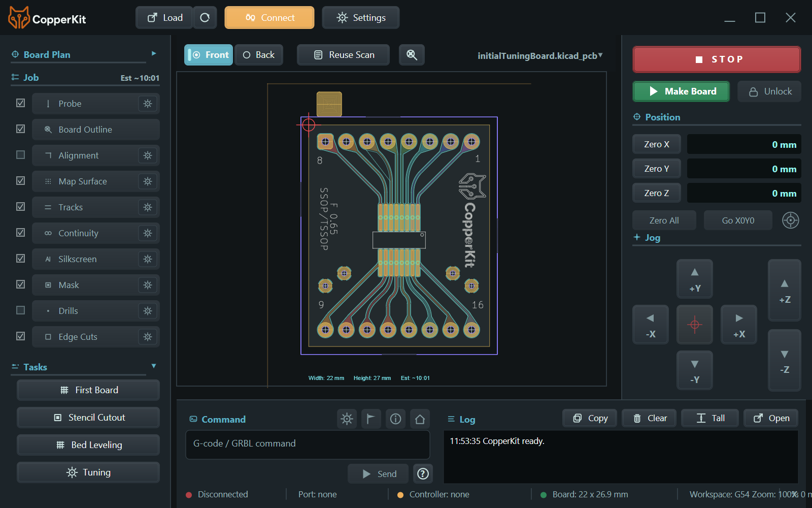Click the red STOP button
The image size is (812, 508).
pyautogui.click(x=717, y=59)
